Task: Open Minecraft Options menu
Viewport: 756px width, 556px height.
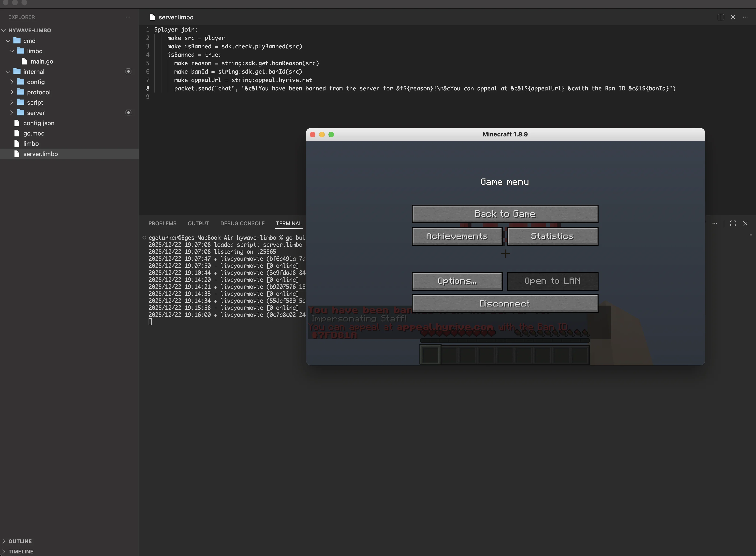Action: pos(457,281)
